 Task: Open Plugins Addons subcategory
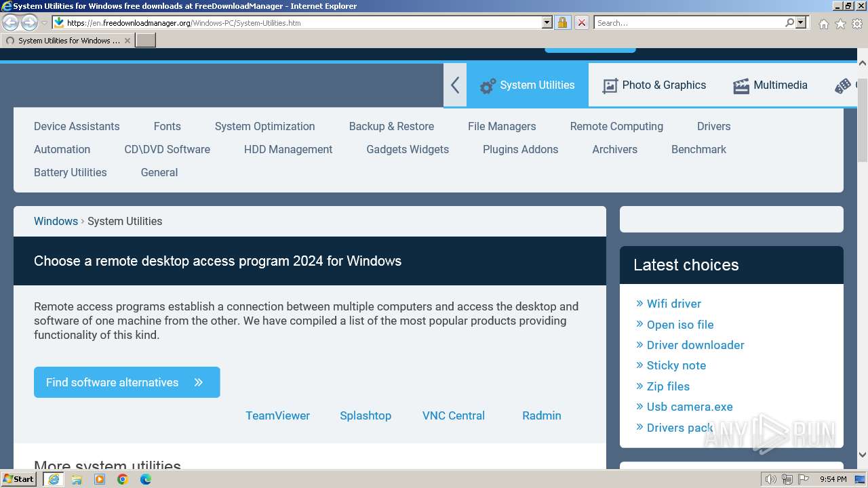[520, 149]
